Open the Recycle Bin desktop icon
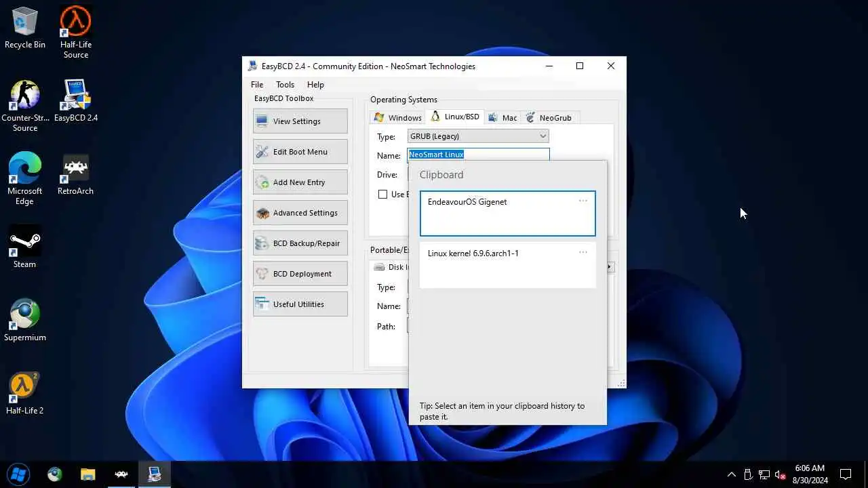The image size is (868, 488). [25, 28]
